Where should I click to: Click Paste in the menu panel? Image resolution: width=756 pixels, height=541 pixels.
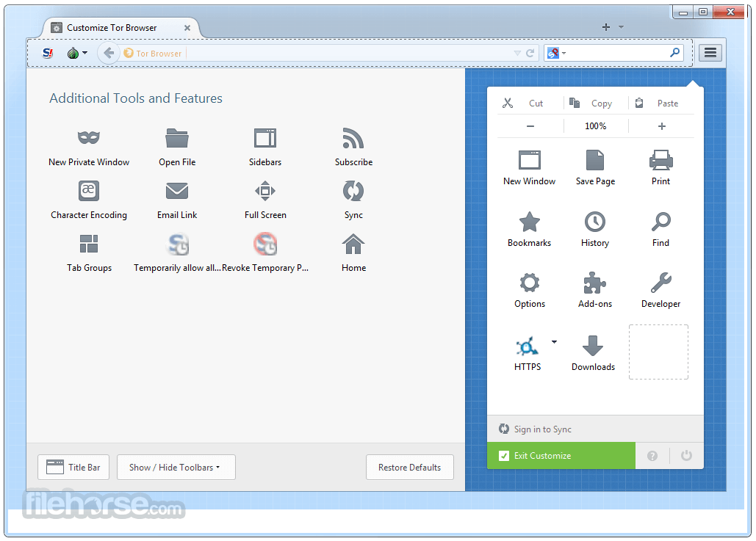pos(661,103)
